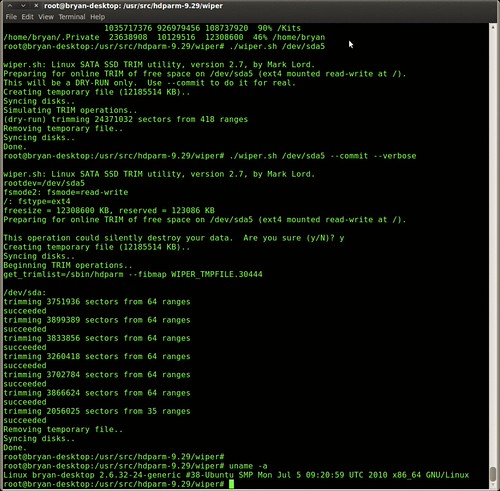The height and width of the screenshot is (491, 500).
Task: Click the '/: fstype=ext4' line
Action: pos(37,201)
